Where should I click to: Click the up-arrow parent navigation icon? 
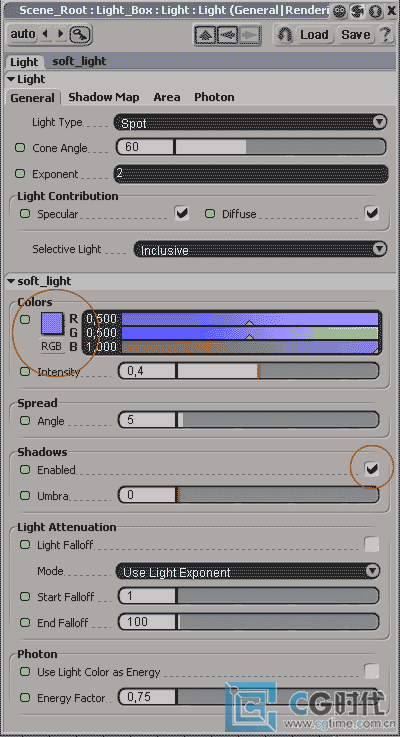[x=206, y=35]
